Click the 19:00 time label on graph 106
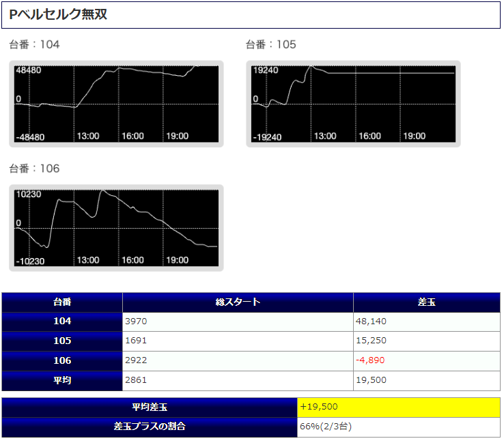 [x=178, y=260]
